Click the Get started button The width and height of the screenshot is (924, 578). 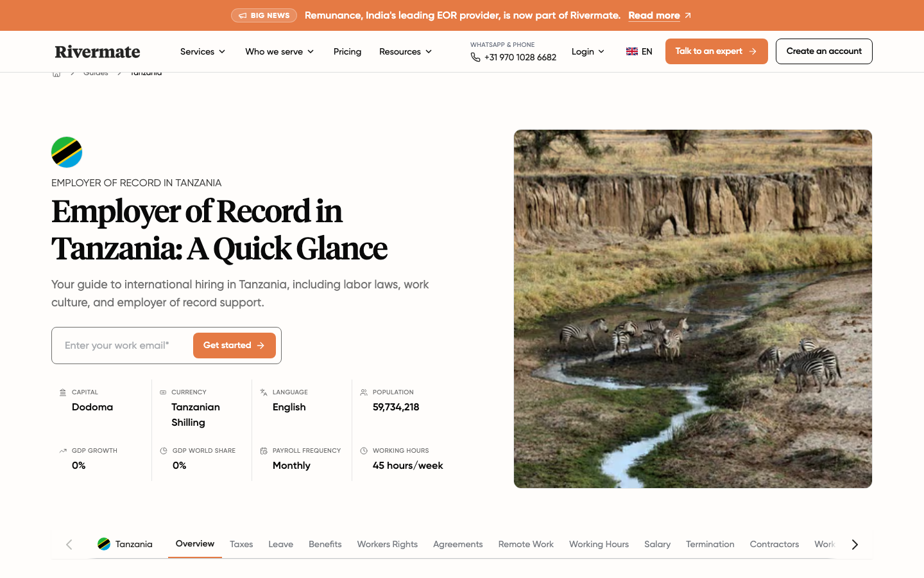(x=234, y=346)
